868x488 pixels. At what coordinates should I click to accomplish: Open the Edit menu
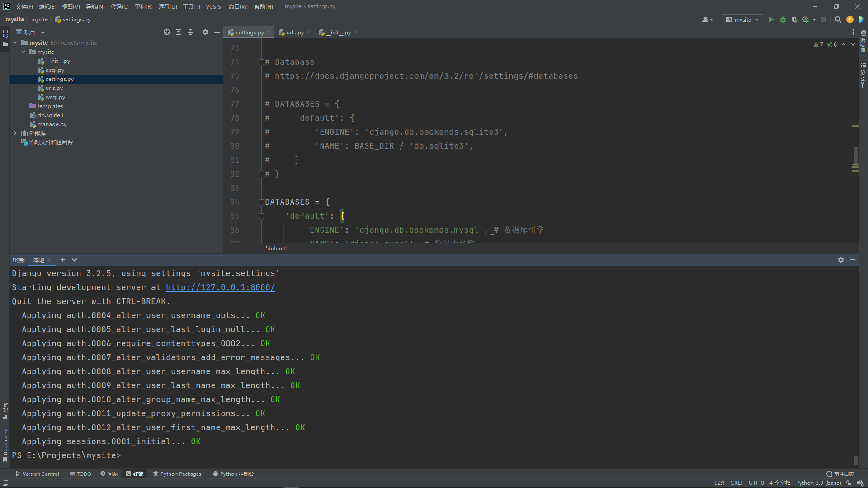[47, 6]
